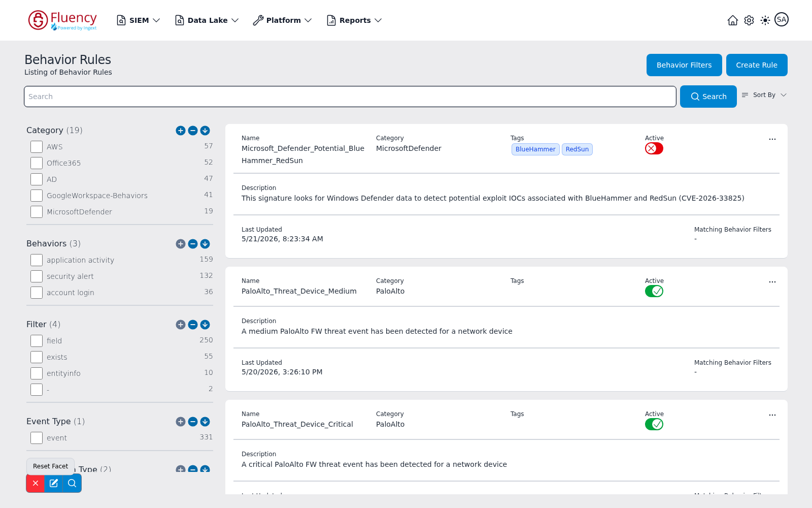Focus the behavior rules search field
The height and width of the screenshot is (508, 812).
[x=350, y=97]
